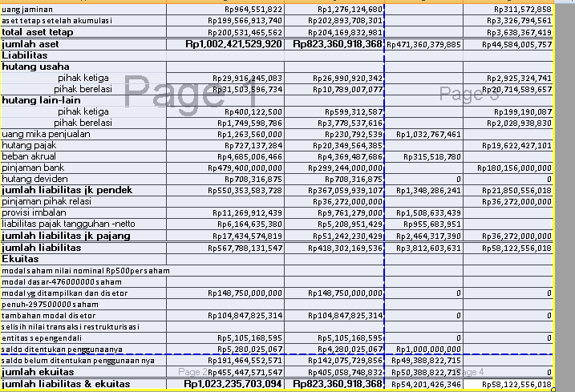Click the 'uang mika penjualan' cell

[83, 134]
